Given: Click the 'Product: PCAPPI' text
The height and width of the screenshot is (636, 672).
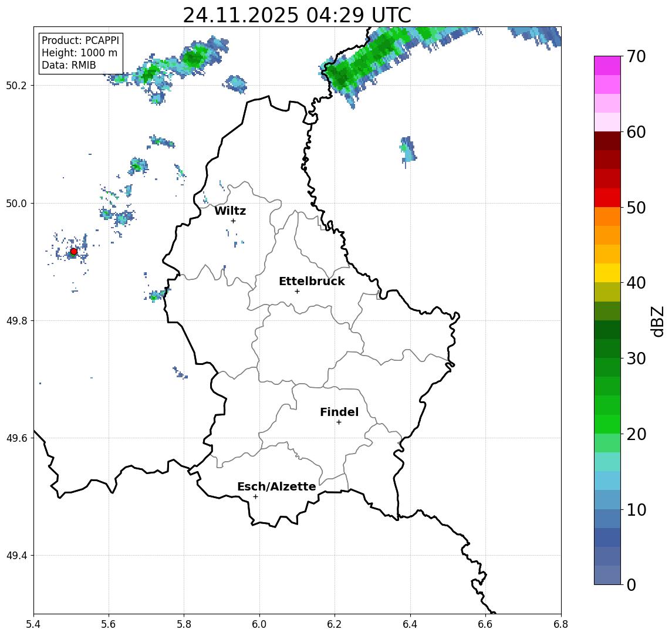Looking at the screenshot, I should pos(80,40).
